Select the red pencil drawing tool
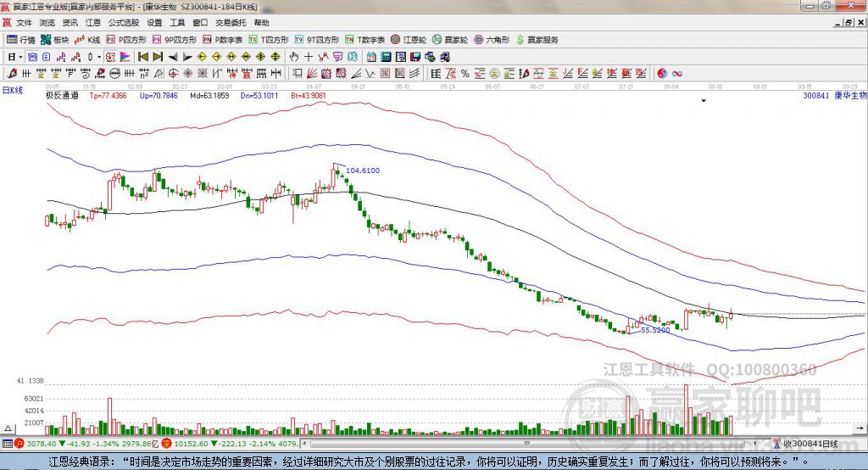The width and height of the screenshot is (868, 470). (12, 73)
